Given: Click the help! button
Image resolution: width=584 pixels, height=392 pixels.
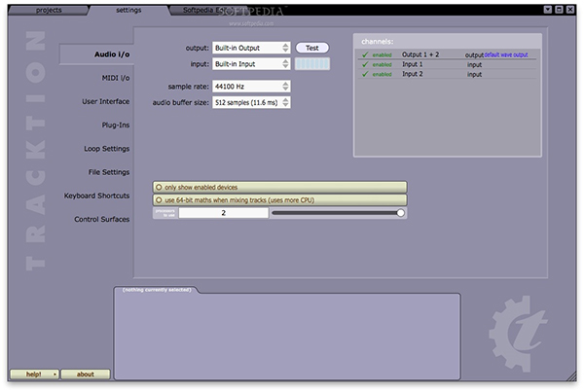Looking at the screenshot, I should coord(34,374).
